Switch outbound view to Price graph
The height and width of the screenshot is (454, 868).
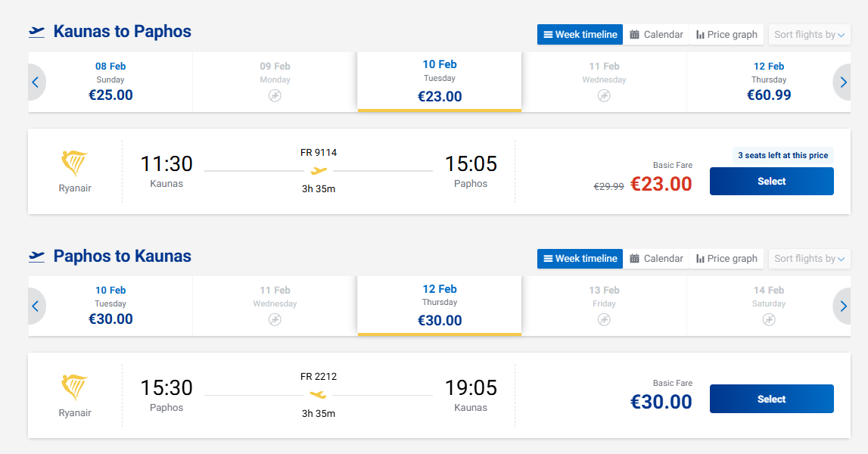pyautogui.click(x=726, y=35)
